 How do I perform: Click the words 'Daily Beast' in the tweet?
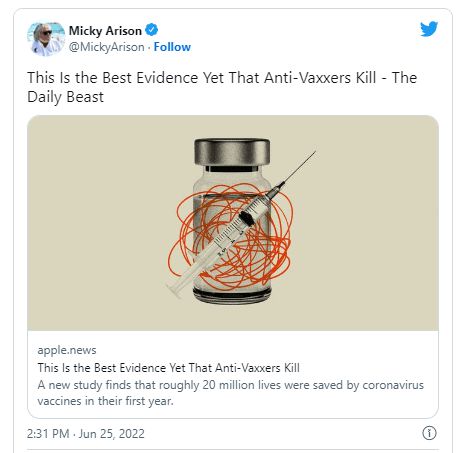click(65, 97)
